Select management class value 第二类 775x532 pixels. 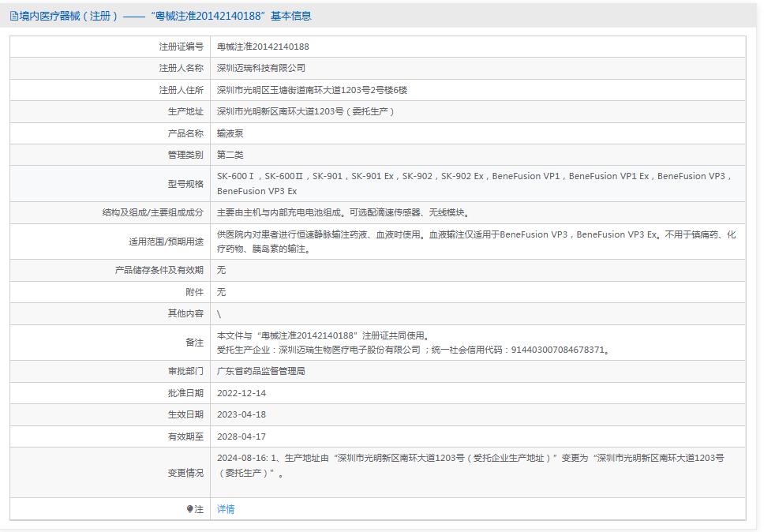tap(230, 154)
